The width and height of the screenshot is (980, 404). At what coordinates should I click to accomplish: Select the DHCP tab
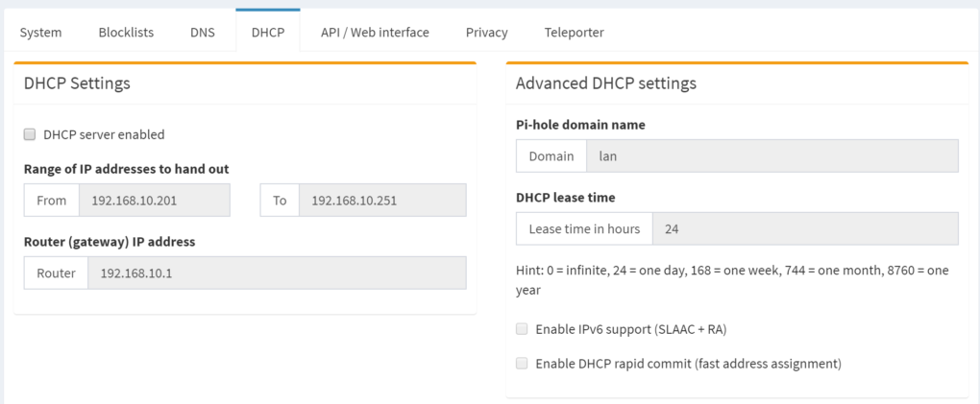pyautogui.click(x=267, y=33)
